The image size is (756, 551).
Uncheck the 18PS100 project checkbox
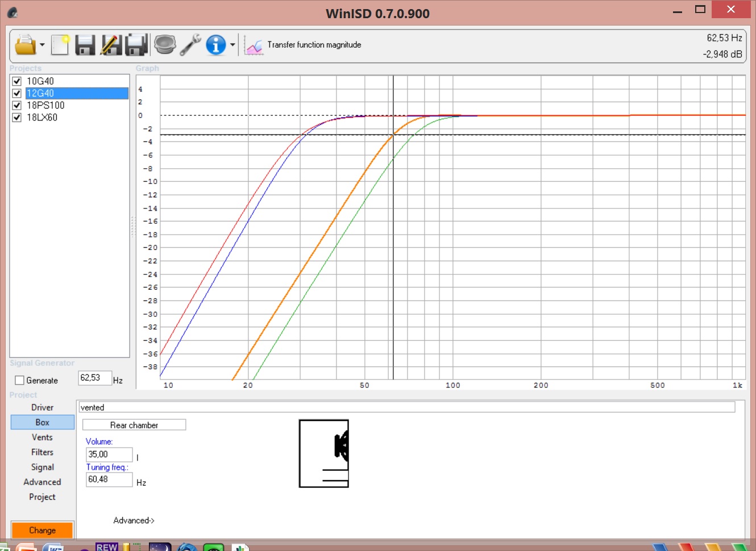[x=17, y=106]
